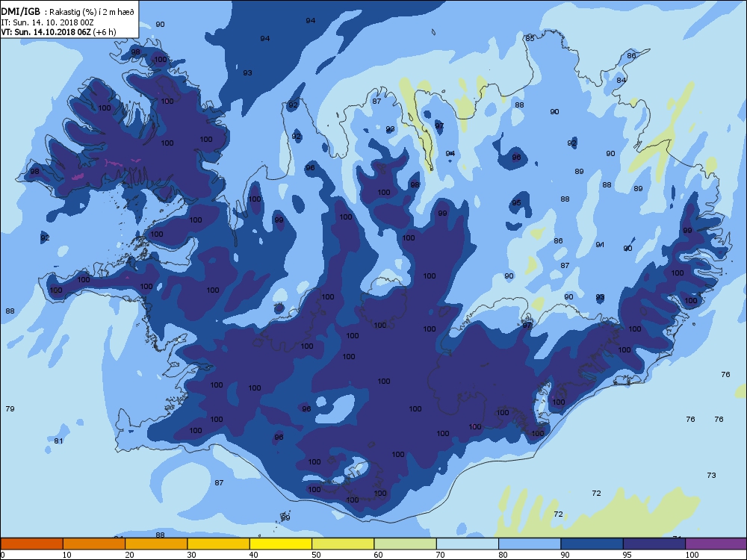Select the medium blue 90–95 legend swatch
This screenshot has height=560, width=747.
(x=592, y=544)
